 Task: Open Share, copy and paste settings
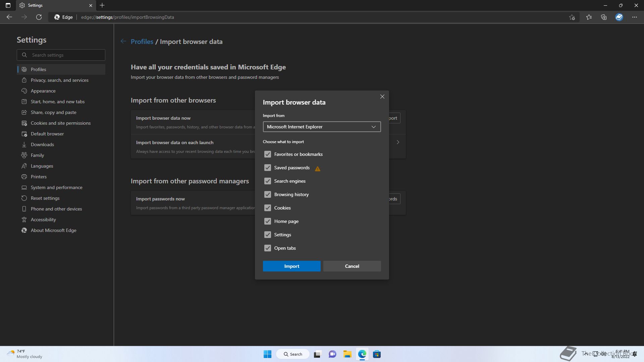pos(61,112)
